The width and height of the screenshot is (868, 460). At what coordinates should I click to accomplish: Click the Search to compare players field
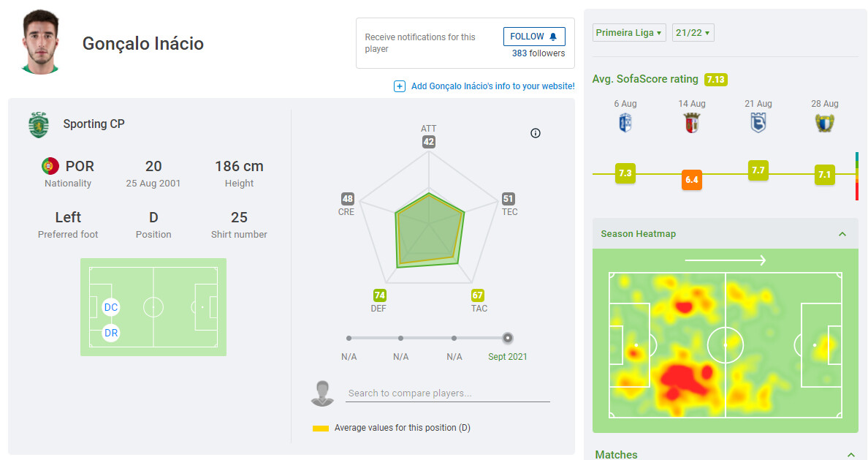pos(448,393)
